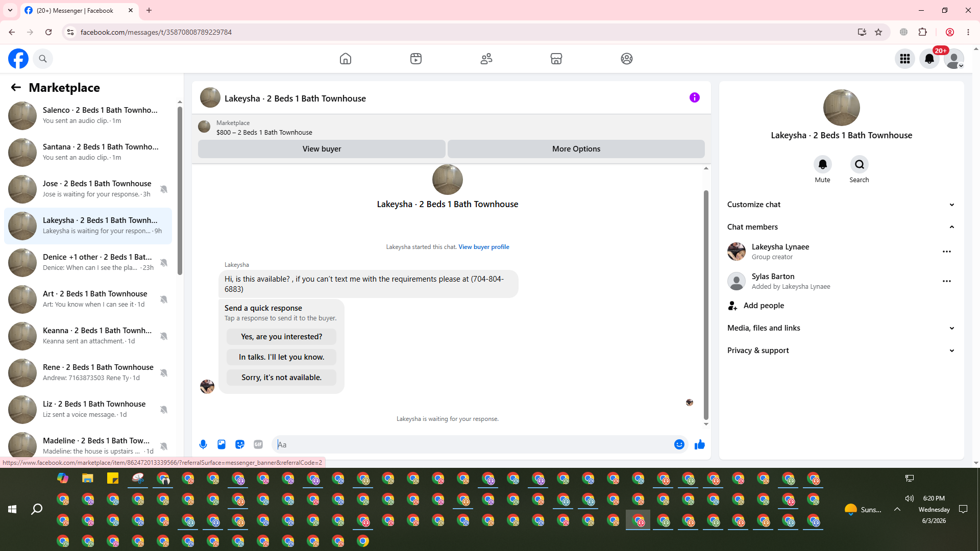Open Facebook search magnifier

pyautogui.click(x=43, y=59)
